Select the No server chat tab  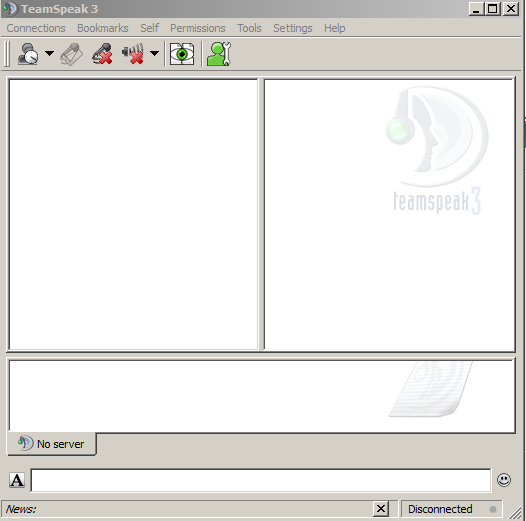(x=52, y=444)
